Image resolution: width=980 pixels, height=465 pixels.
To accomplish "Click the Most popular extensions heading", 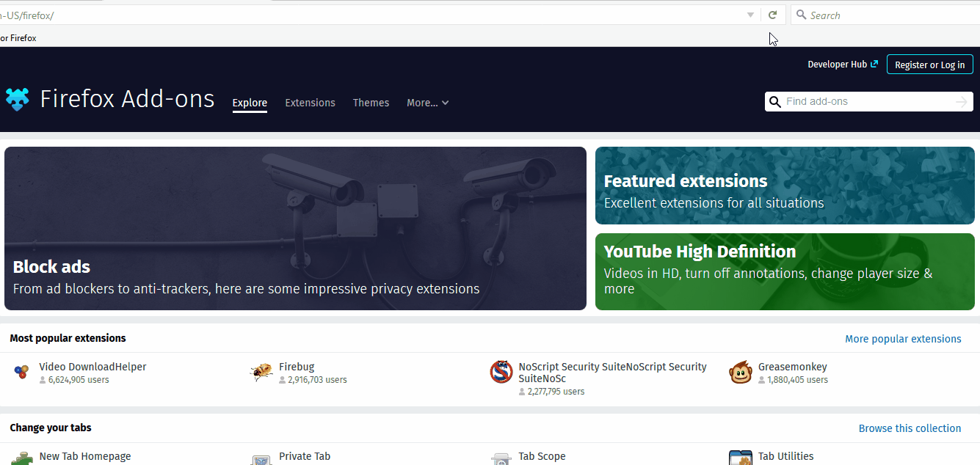I will point(68,338).
